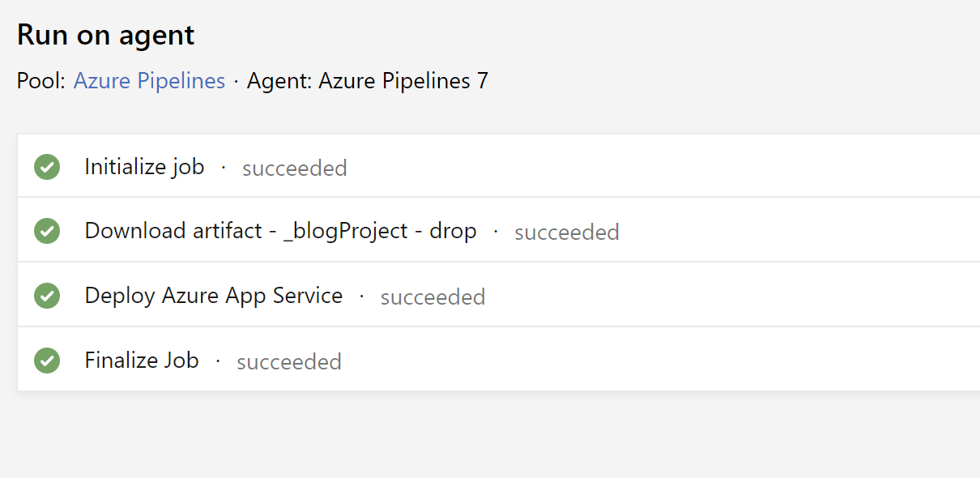View the Deploy Azure App Service step
The image size is (980, 478).
pos(213,296)
